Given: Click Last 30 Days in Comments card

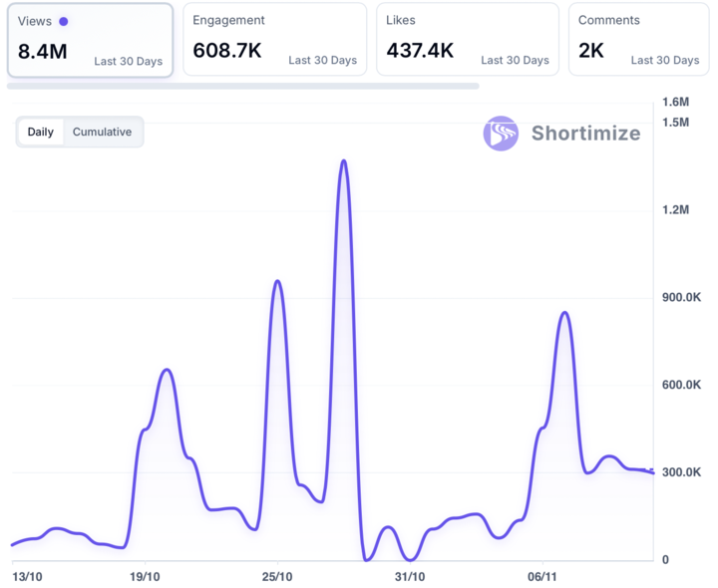Looking at the screenshot, I should [x=664, y=60].
